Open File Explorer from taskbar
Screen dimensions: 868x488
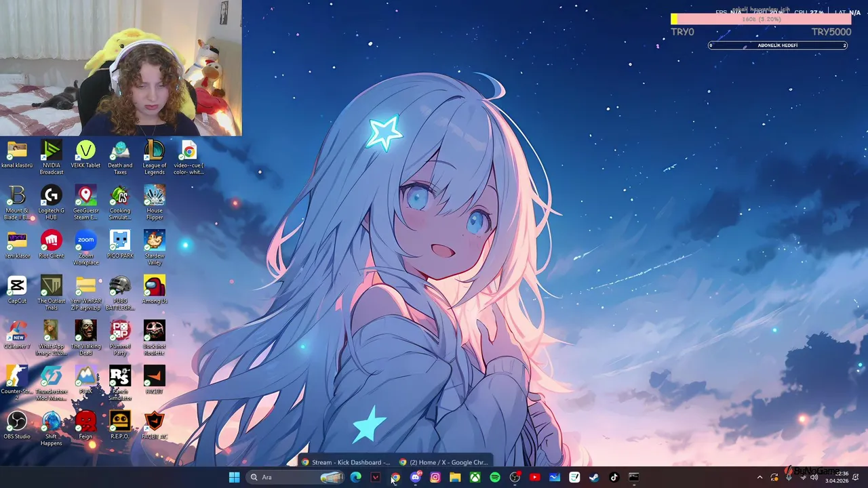click(x=455, y=477)
